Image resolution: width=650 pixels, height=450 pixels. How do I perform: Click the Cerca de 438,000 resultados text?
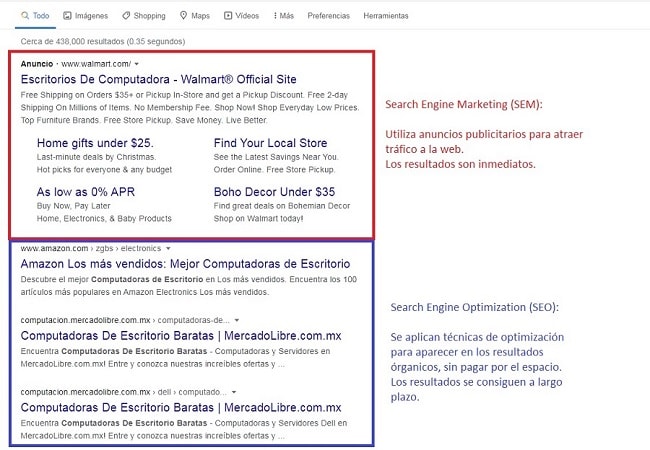pyautogui.click(x=103, y=41)
